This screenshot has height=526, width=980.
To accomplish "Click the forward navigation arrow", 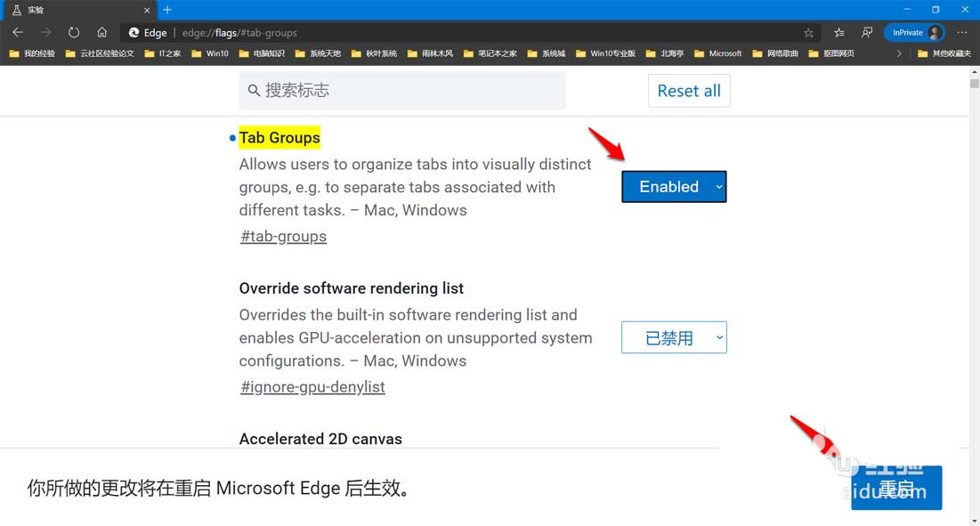I will pyautogui.click(x=45, y=32).
